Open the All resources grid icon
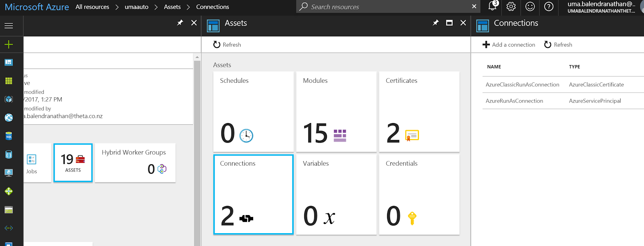 click(x=8, y=81)
